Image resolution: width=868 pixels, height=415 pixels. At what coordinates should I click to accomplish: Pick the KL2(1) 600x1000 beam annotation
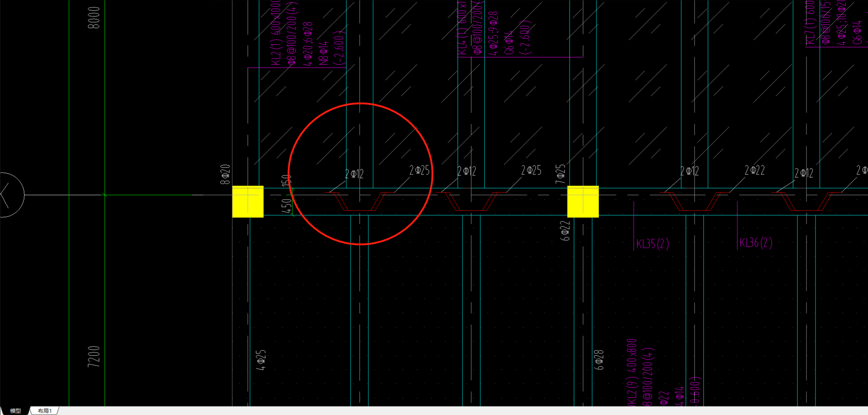click(x=276, y=33)
